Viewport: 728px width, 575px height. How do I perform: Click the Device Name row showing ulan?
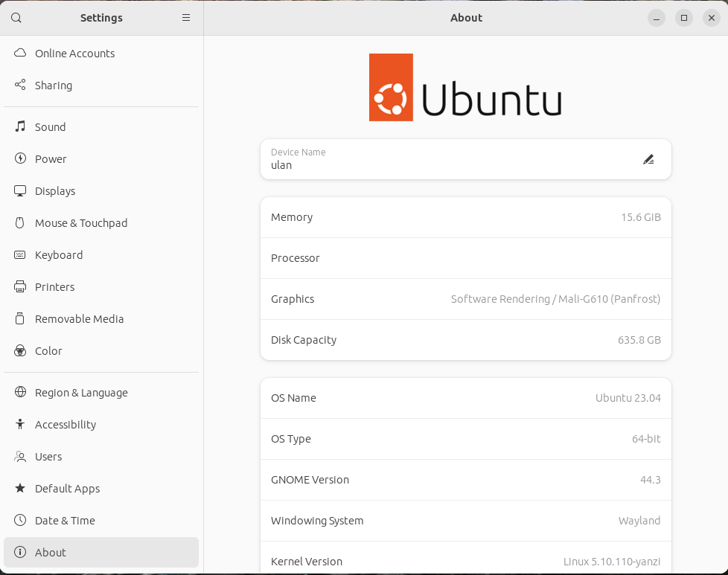point(466,159)
